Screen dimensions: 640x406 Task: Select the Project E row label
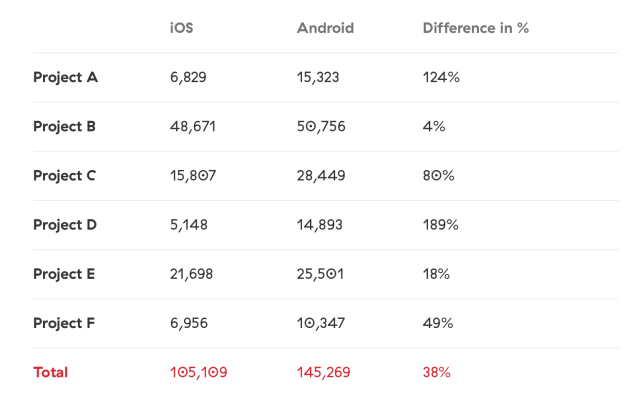point(64,273)
